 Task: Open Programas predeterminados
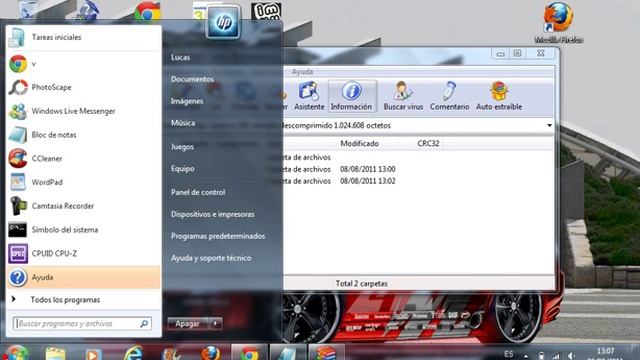click(218, 236)
